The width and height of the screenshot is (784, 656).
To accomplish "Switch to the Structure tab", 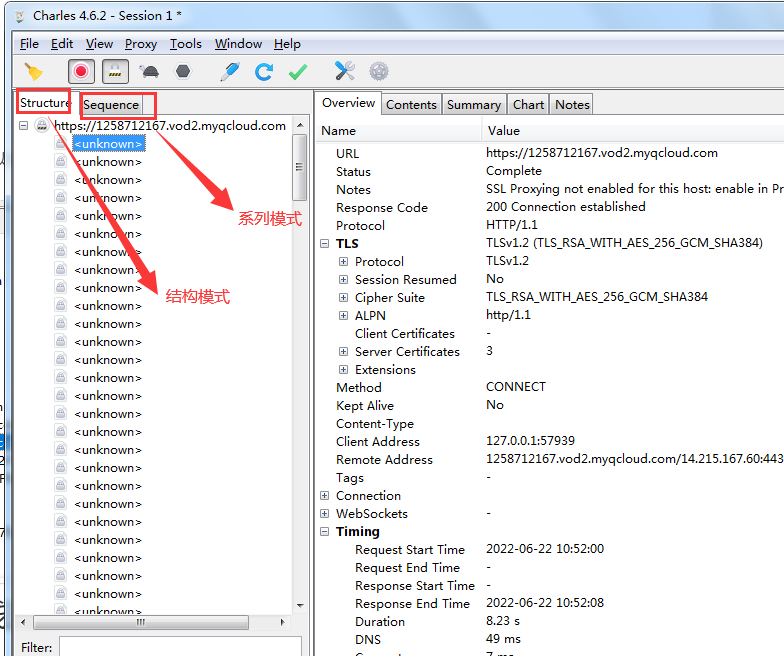I will point(44,102).
